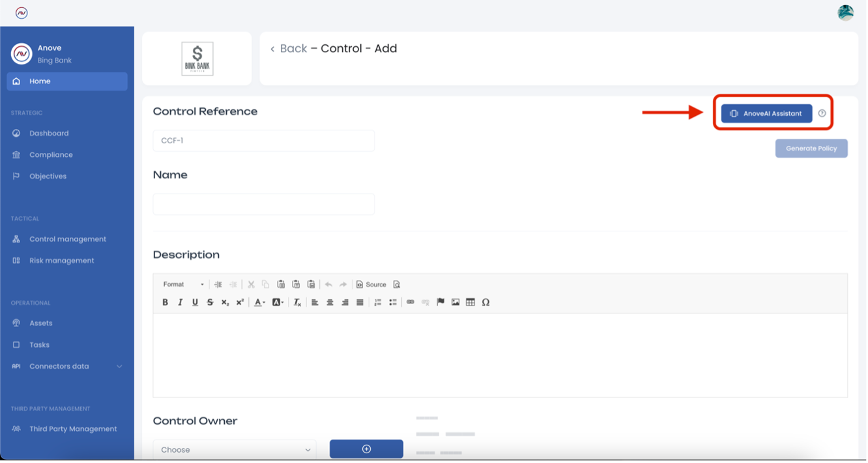Image resolution: width=868 pixels, height=463 pixels.
Task: Expand Connectors data submenu
Action: pyautogui.click(x=119, y=367)
